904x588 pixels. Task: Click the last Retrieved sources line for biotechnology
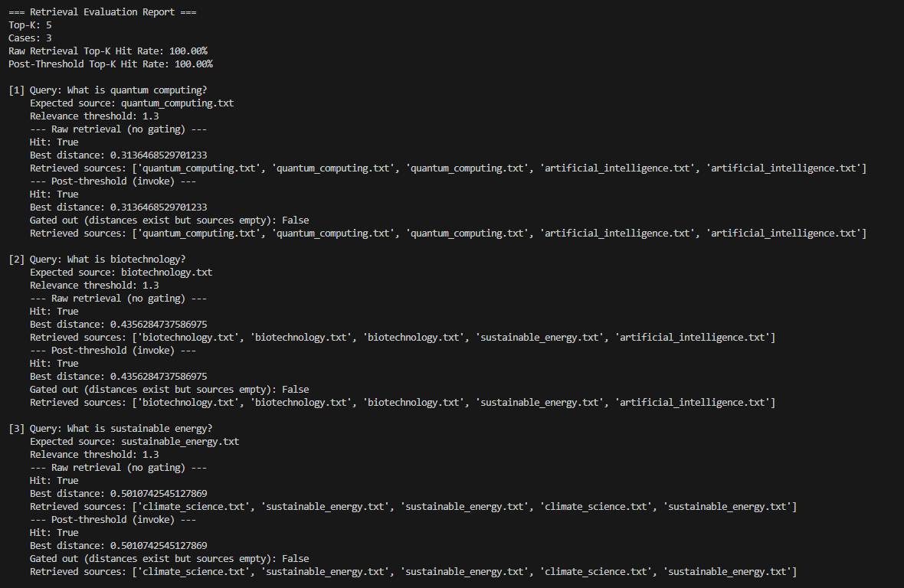pyautogui.click(x=402, y=402)
